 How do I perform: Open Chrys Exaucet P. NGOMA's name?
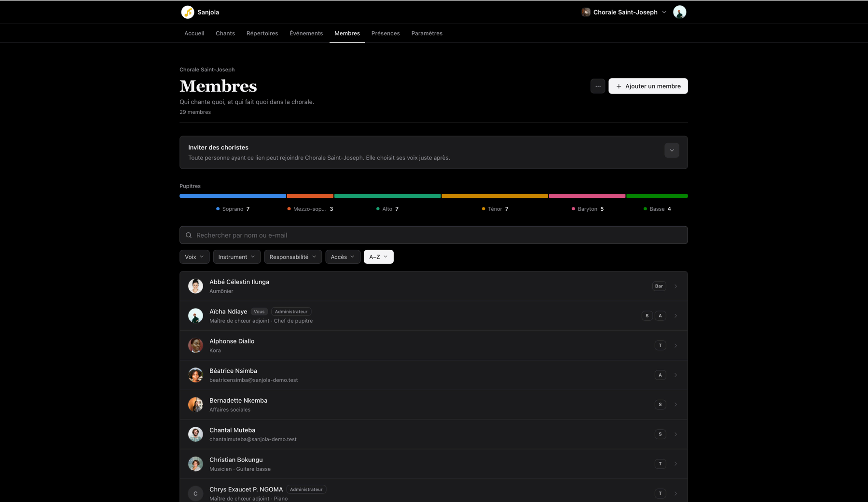pos(246,489)
